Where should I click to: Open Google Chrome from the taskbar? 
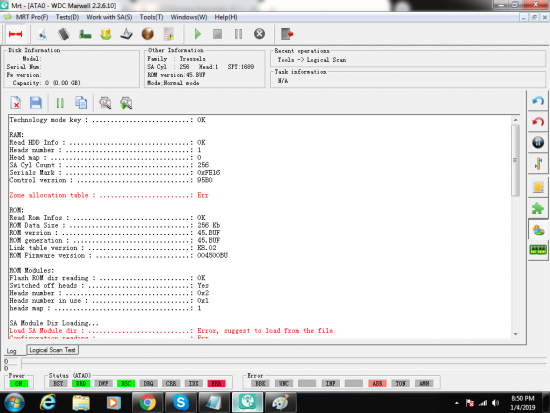[x=148, y=402]
